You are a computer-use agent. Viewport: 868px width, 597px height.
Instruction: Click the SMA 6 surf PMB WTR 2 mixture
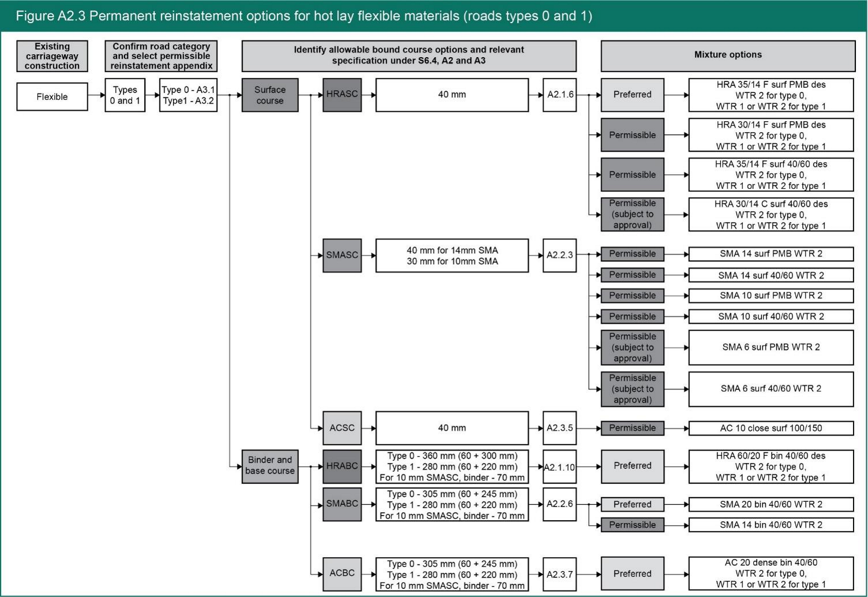[770, 347]
